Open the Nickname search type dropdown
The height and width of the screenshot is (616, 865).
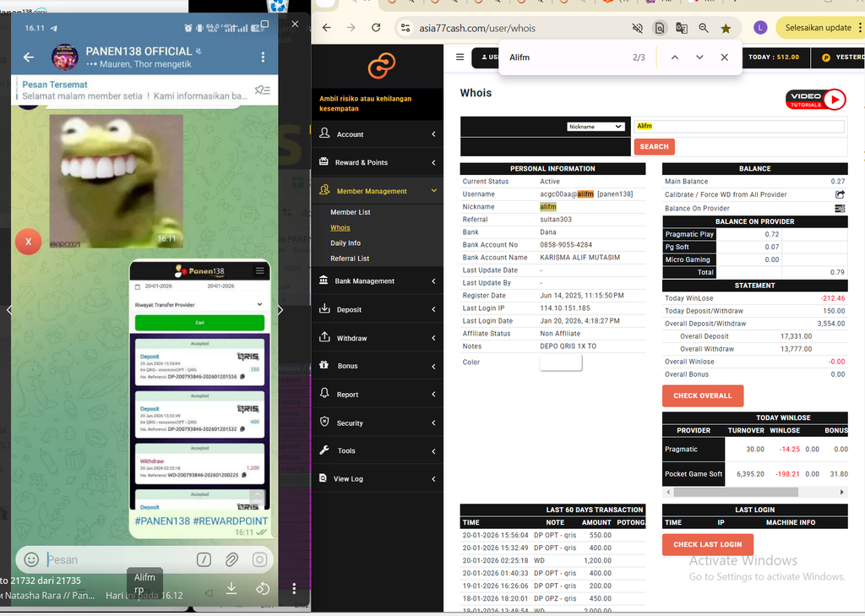point(596,127)
